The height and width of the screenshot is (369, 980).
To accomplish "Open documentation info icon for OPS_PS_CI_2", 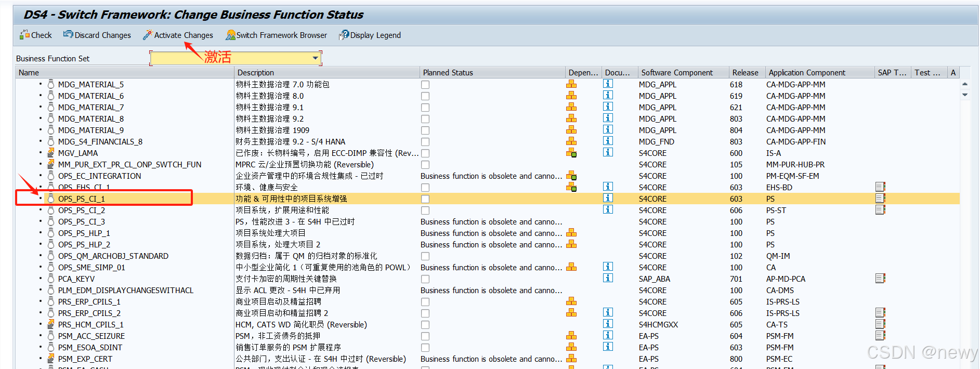I will (608, 209).
